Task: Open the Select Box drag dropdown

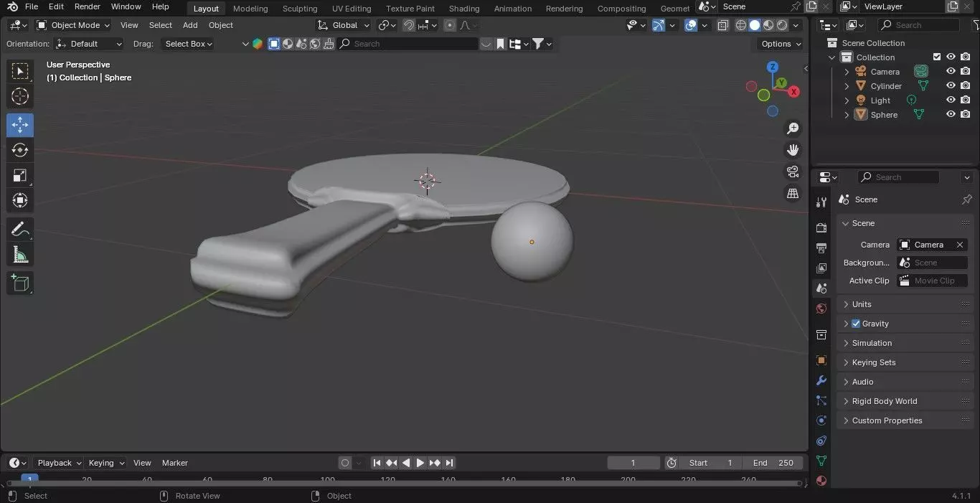Action: click(189, 44)
